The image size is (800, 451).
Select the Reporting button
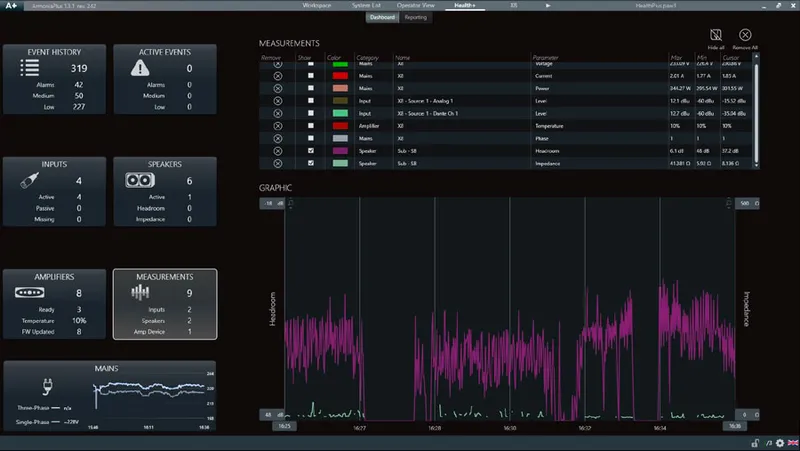[415, 17]
